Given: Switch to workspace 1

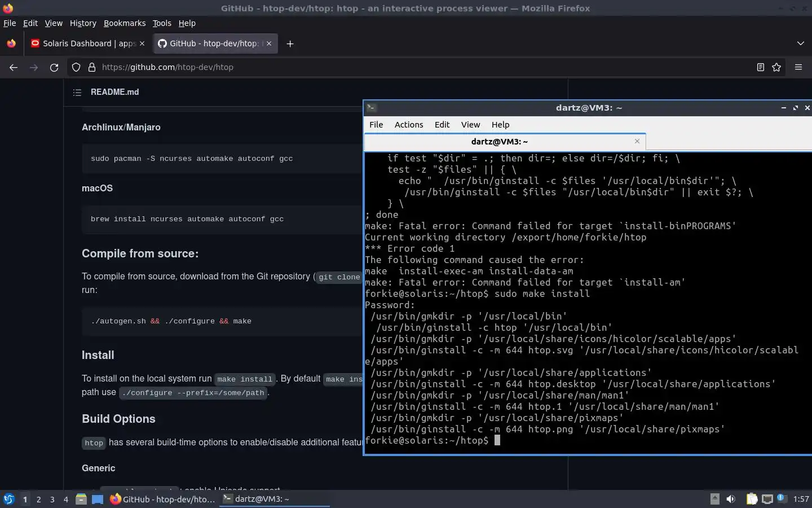Looking at the screenshot, I should (x=25, y=499).
